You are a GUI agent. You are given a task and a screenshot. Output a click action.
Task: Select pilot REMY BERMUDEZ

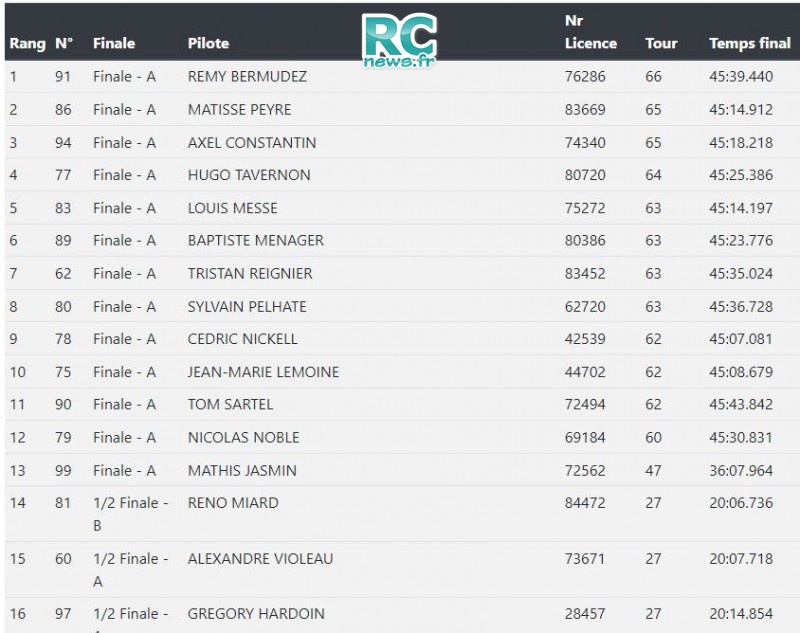click(247, 77)
